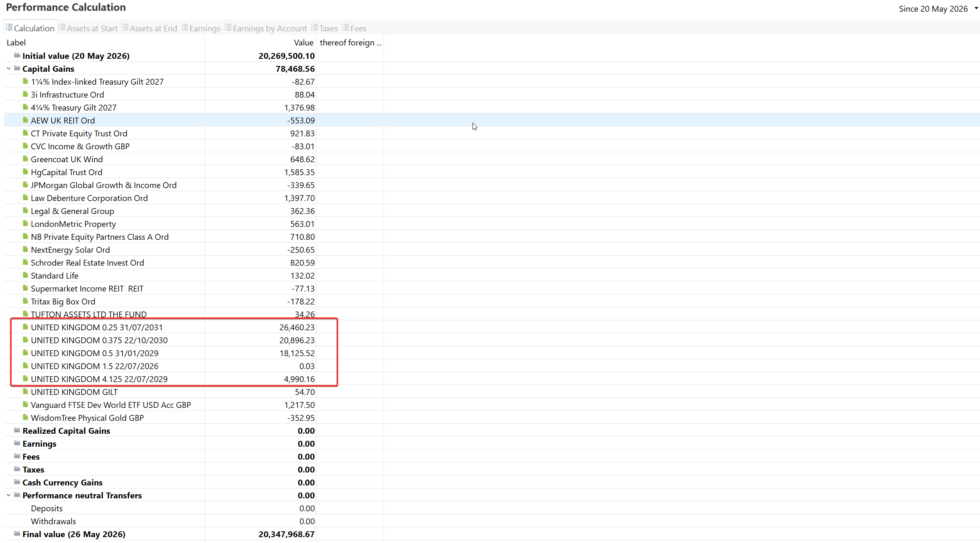Collapse the Performance neutral Transfers category

[x=8, y=495]
